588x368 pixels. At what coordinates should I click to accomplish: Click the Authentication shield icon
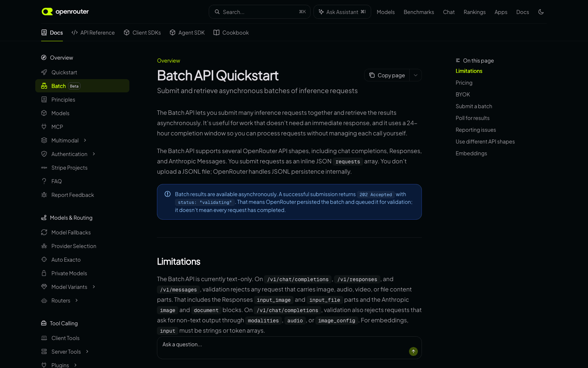(44, 154)
